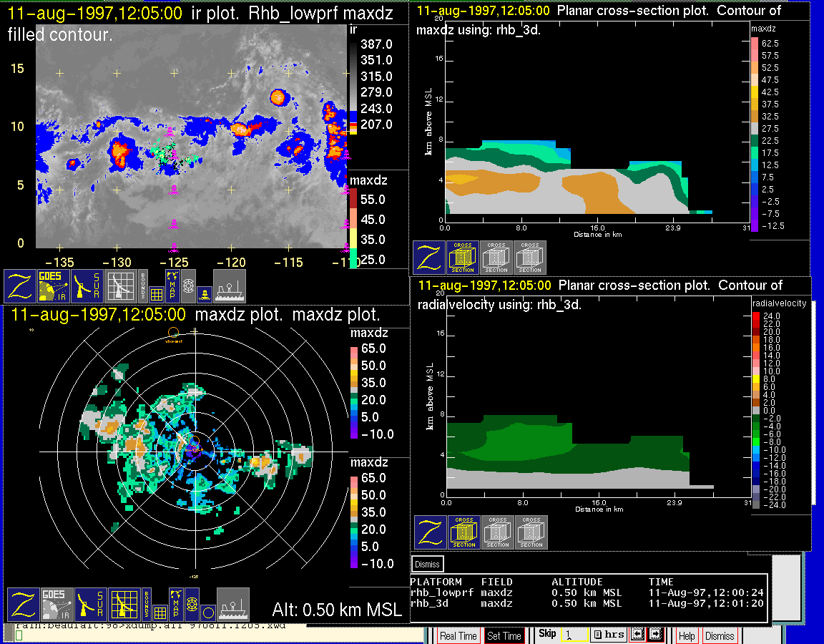824x644 pixels.
Task: Open the hrs time unit dropdown
Action: [609, 635]
